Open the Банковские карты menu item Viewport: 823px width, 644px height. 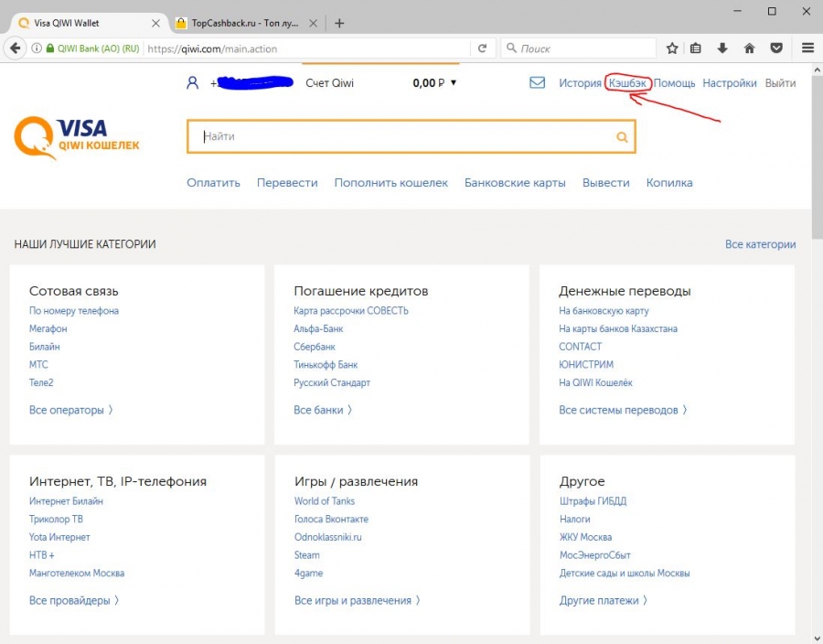pos(515,182)
